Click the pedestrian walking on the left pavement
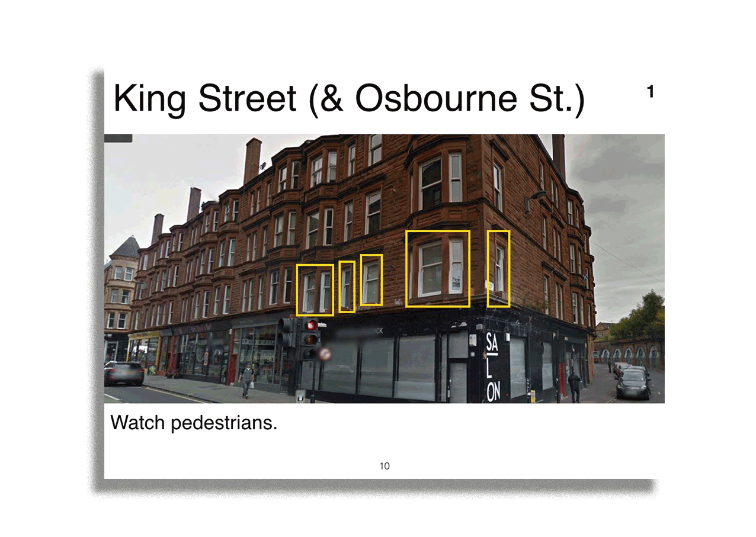Viewport: 756px width, 537px height. click(246, 378)
